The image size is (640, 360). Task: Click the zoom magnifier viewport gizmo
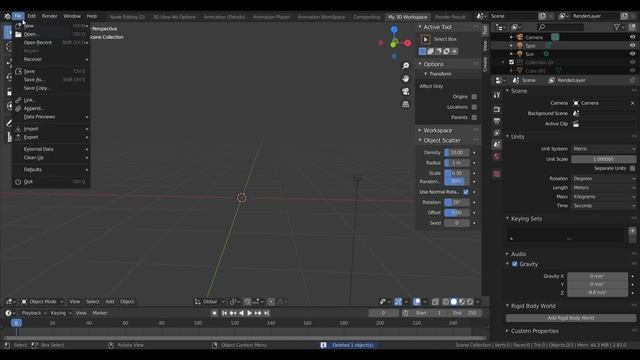tap(405, 66)
